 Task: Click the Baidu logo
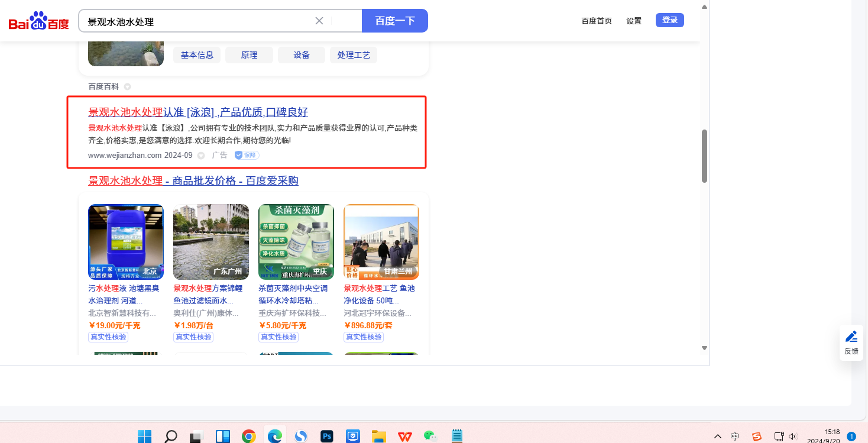[x=38, y=21]
